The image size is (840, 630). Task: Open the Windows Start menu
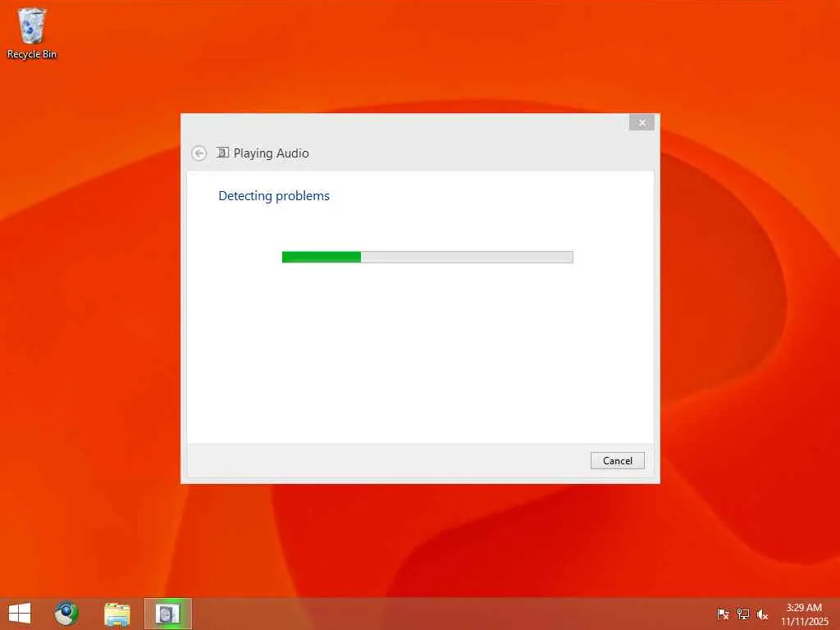(x=20, y=614)
